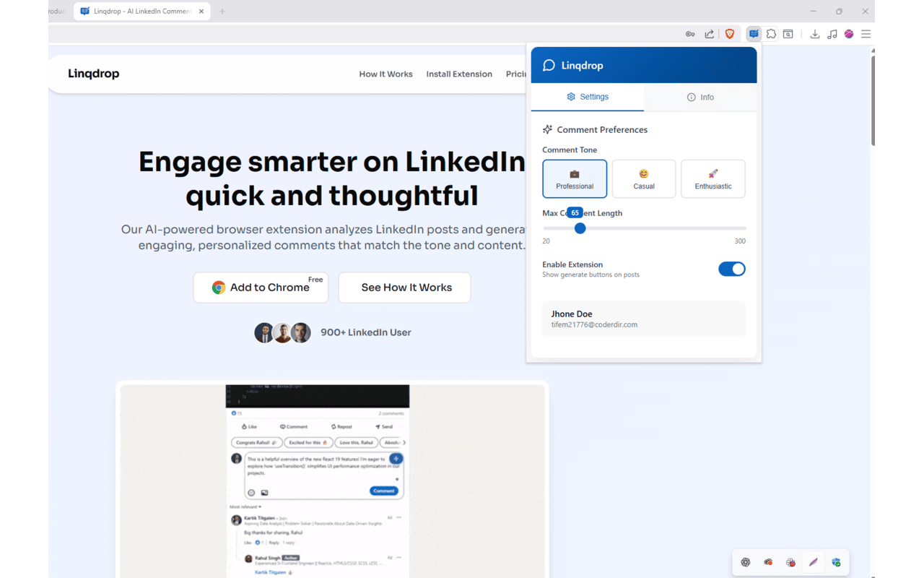Click the blue Comment button in demo
This screenshot has width=924, height=578.
[384, 491]
